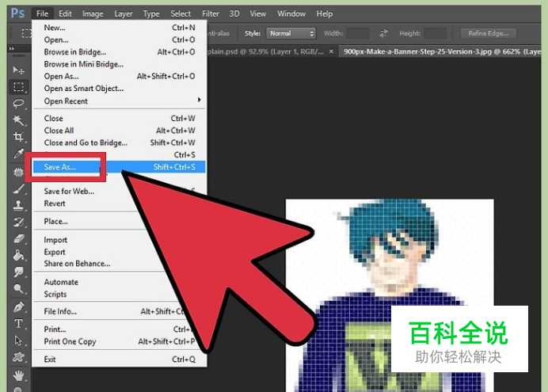
Task: Open the Layer menu
Action: pos(124,13)
